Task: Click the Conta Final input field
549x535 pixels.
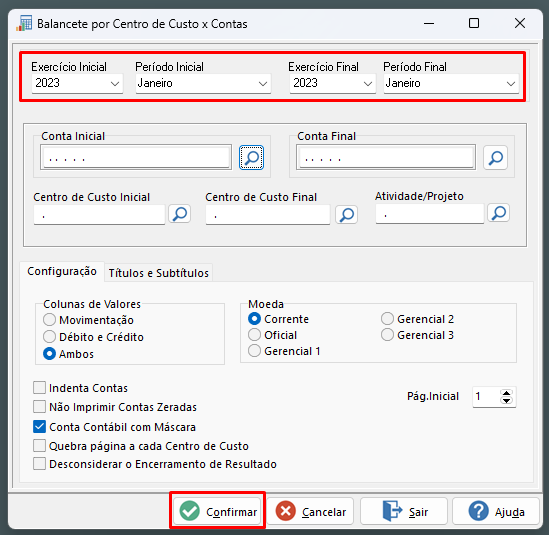Action: 386,157
